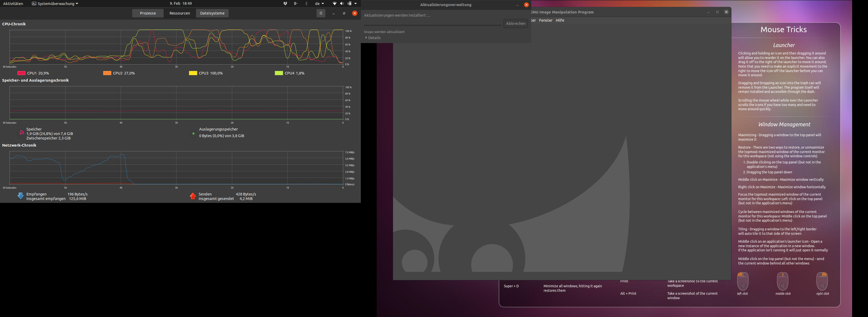868x317 pixels.
Task: Open the CPU1 color swatch
Action: (x=22, y=73)
